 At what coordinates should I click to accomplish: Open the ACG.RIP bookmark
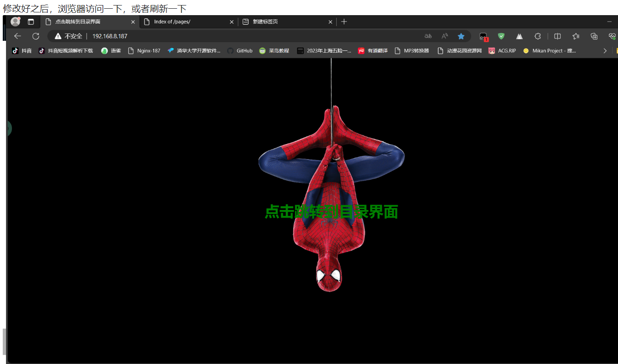502,51
